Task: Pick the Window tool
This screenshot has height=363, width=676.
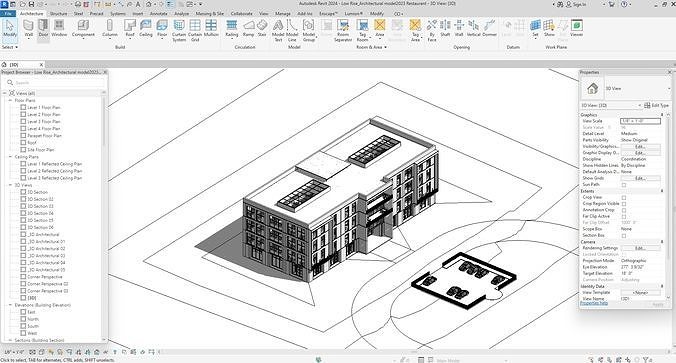Action: pyautogui.click(x=59, y=29)
